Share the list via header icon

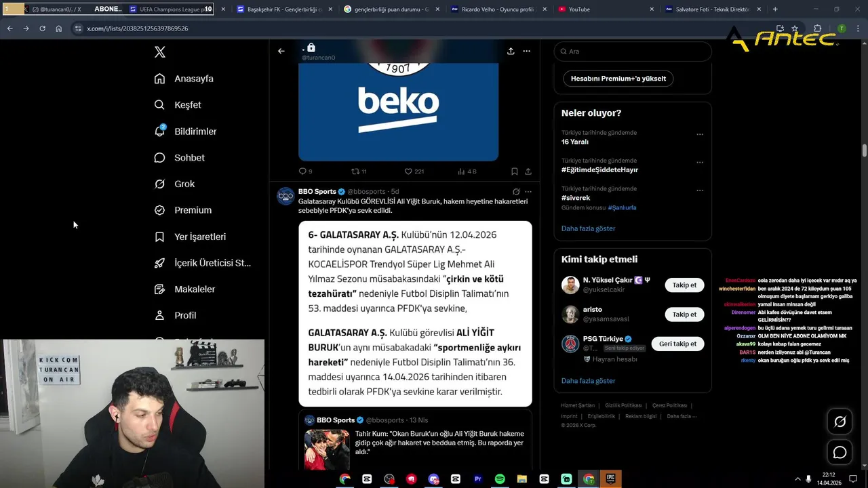511,51
